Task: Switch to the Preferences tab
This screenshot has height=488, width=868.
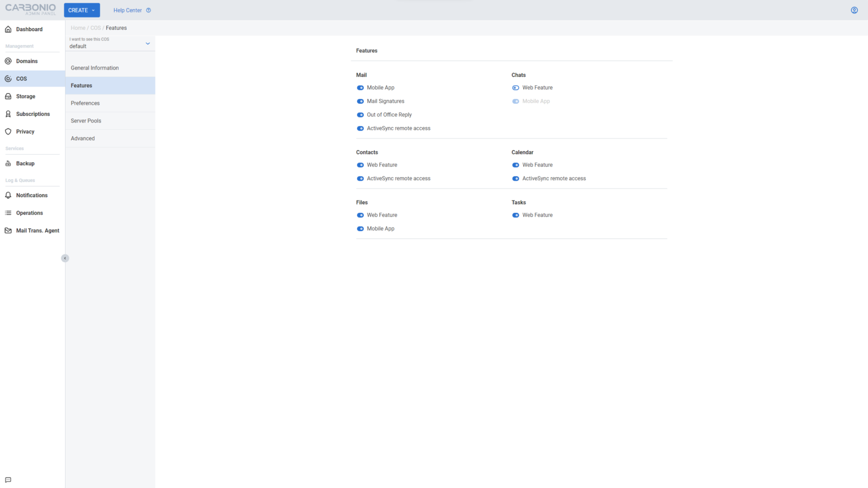Action: (85, 103)
